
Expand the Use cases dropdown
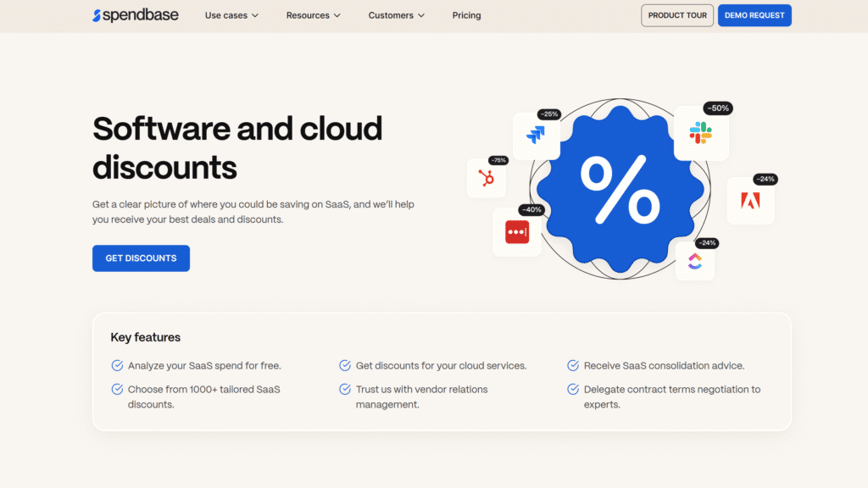coord(231,15)
